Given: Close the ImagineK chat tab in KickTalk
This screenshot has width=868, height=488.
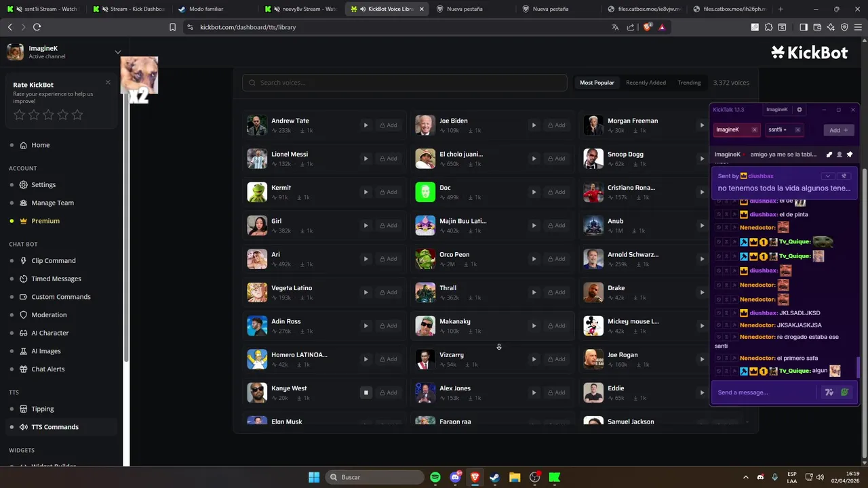Looking at the screenshot, I should point(754,129).
